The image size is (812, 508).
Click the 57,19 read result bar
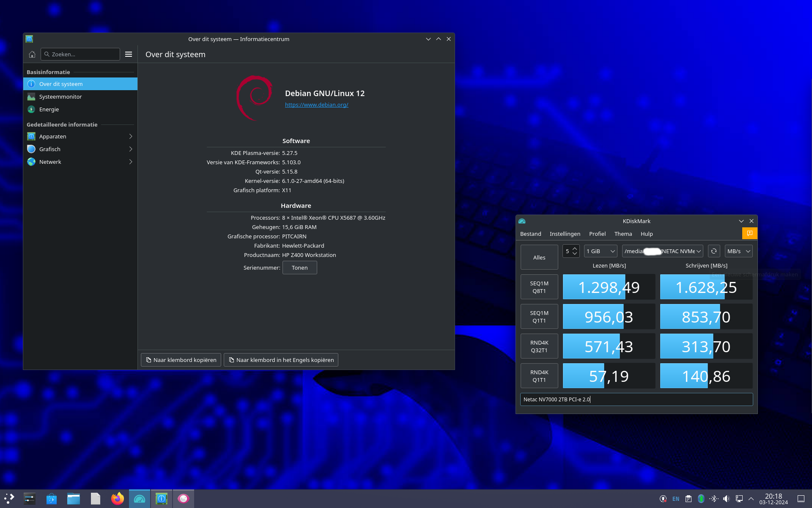(x=609, y=376)
